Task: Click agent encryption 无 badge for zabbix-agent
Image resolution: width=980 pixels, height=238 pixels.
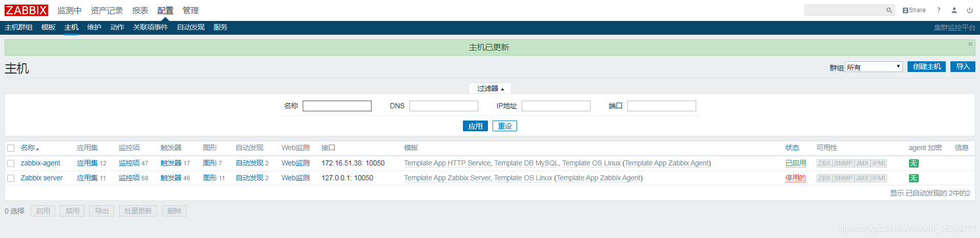Action: coord(914,163)
